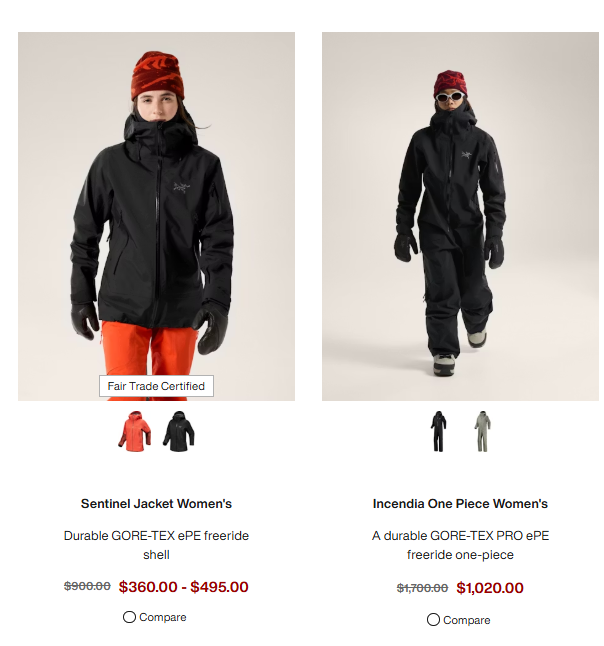Click the orange beanie in Sentinel photo

[157, 75]
